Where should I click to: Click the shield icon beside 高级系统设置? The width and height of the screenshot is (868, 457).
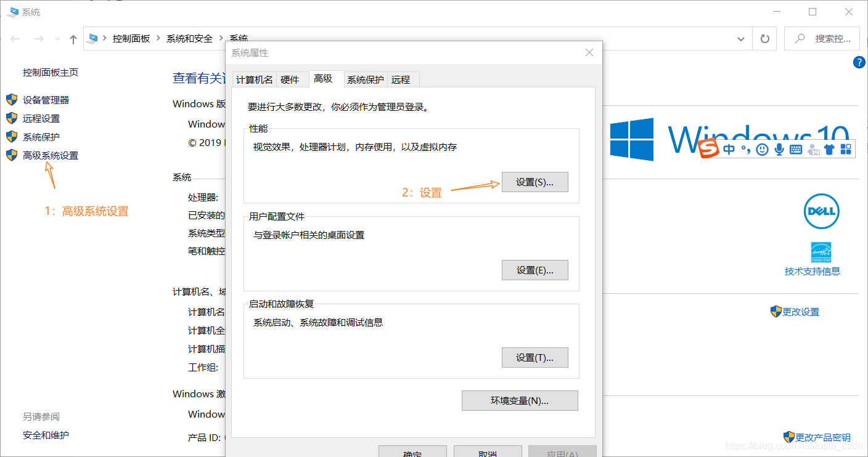pos(12,155)
